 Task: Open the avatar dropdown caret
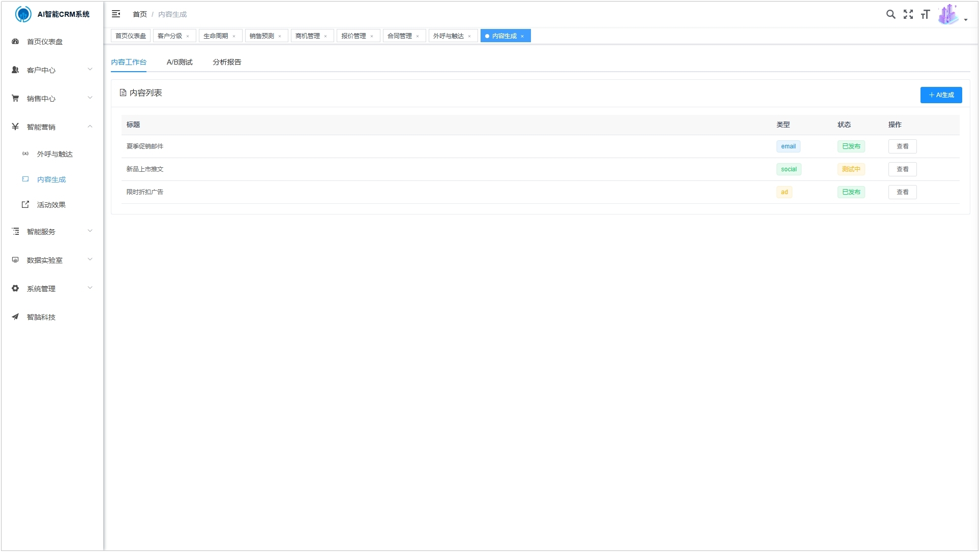[965, 20]
